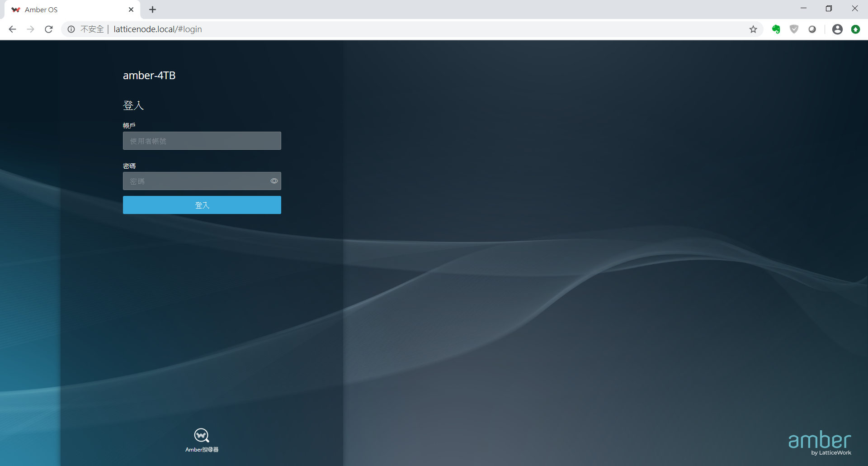Restore down the browser window

[829, 9]
